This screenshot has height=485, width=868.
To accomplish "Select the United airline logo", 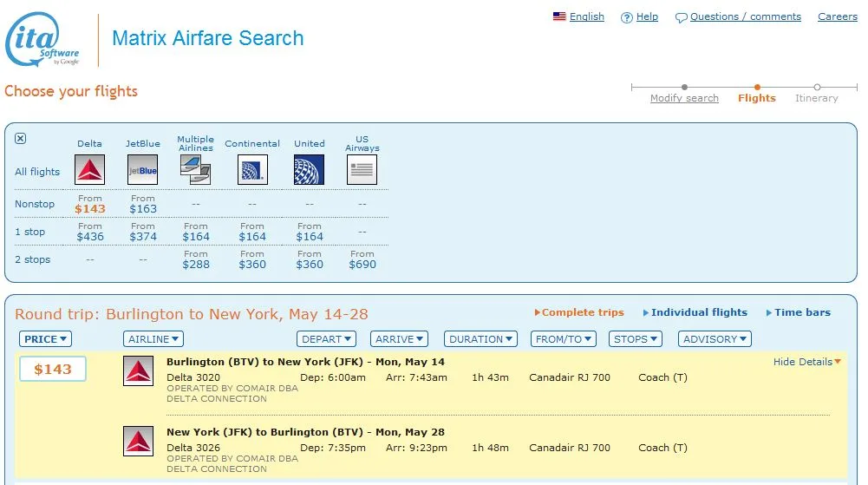I will [x=309, y=169].
